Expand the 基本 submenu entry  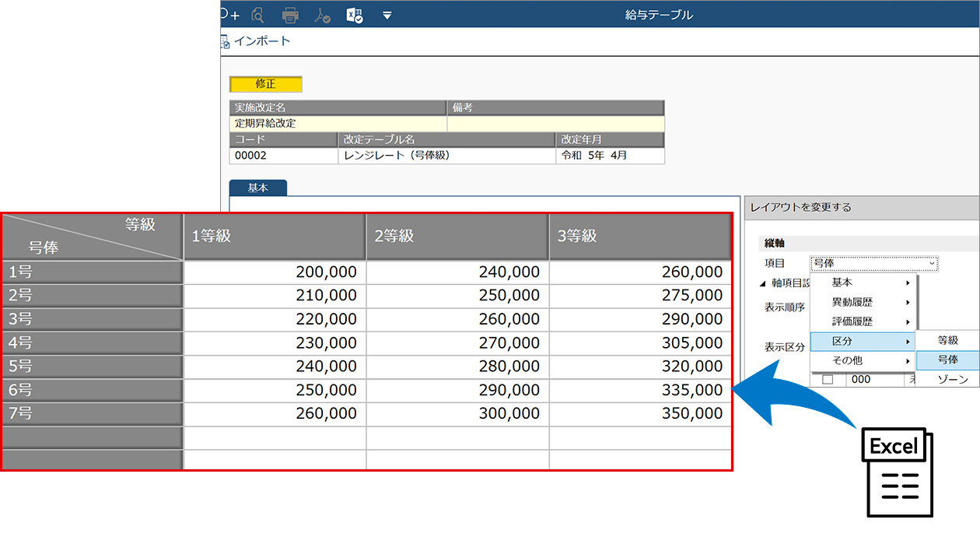coord(864,283)
